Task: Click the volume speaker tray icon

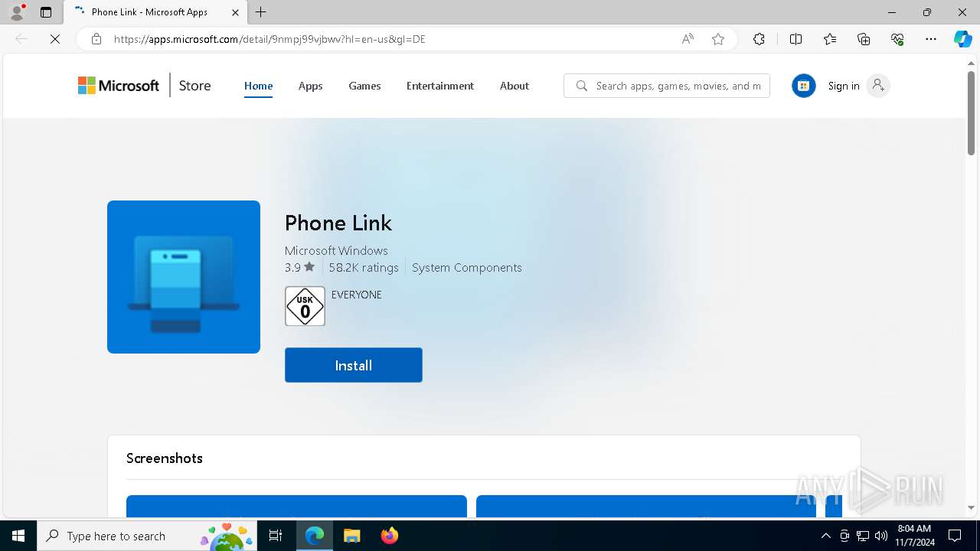Action: [x=880, y=536]
